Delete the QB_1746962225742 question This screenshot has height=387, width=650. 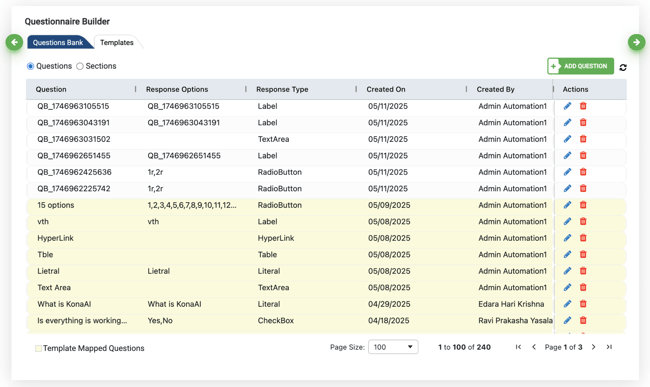click(x=583, y=189)
